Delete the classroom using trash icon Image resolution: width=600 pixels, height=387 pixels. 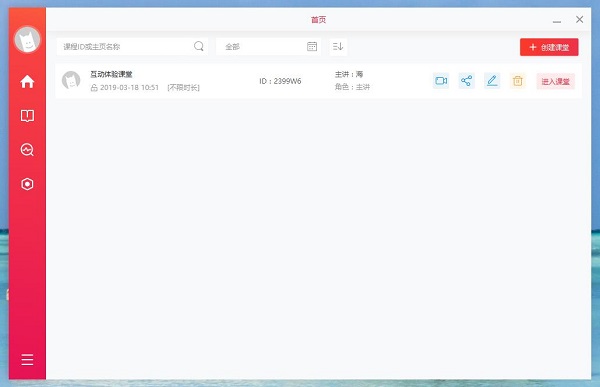[518, 81]
